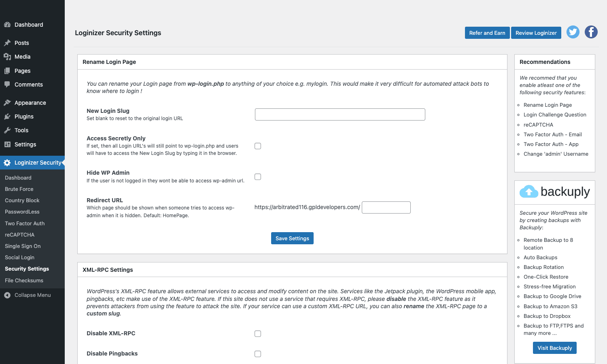Click the Tools wrench icon
The height and width of the screenshot is (364, 607).
click(7, 130)
